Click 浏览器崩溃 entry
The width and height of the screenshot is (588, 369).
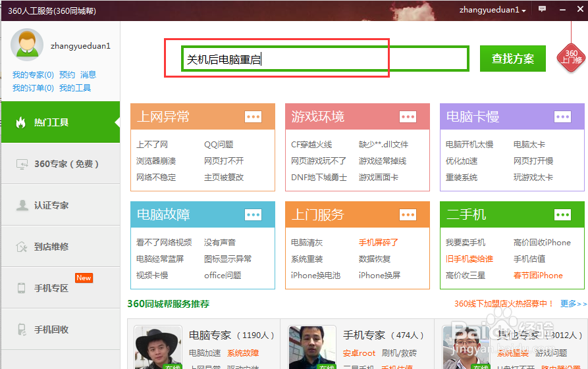[156, 161]
